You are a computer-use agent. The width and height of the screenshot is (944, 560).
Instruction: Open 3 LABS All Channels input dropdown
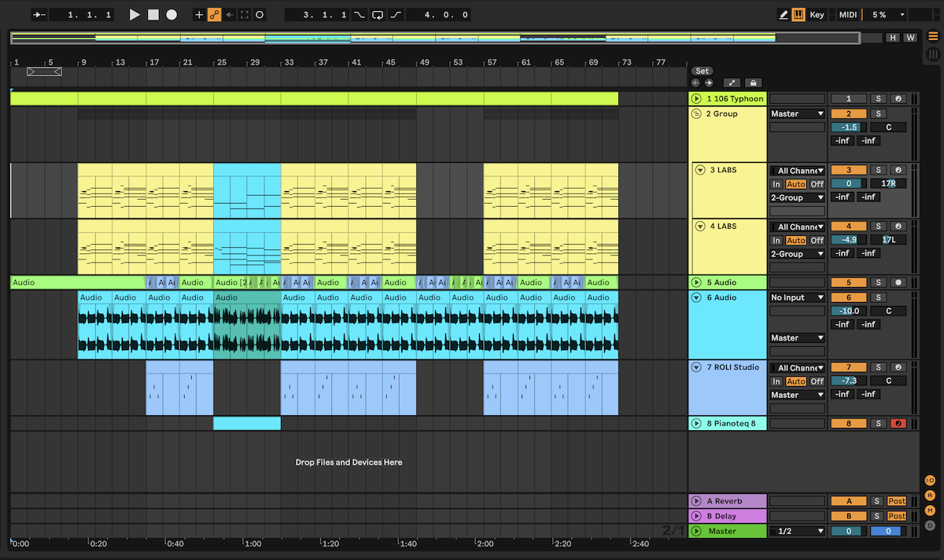click(797, 171)
